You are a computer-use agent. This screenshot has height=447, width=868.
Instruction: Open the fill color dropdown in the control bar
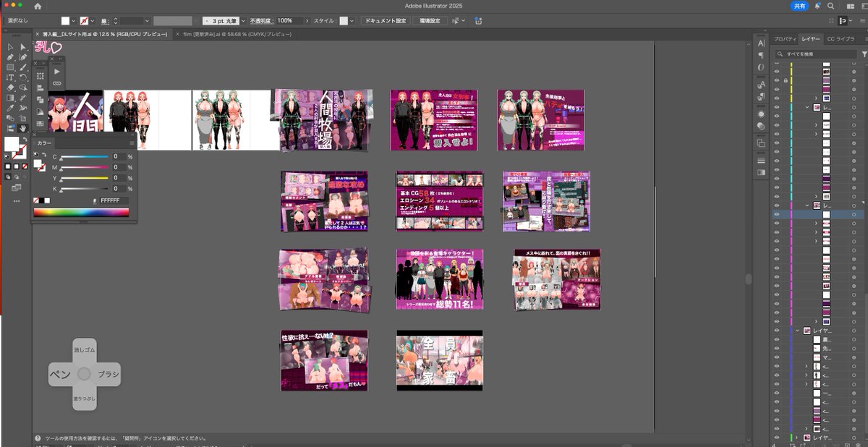pos(74,21)
